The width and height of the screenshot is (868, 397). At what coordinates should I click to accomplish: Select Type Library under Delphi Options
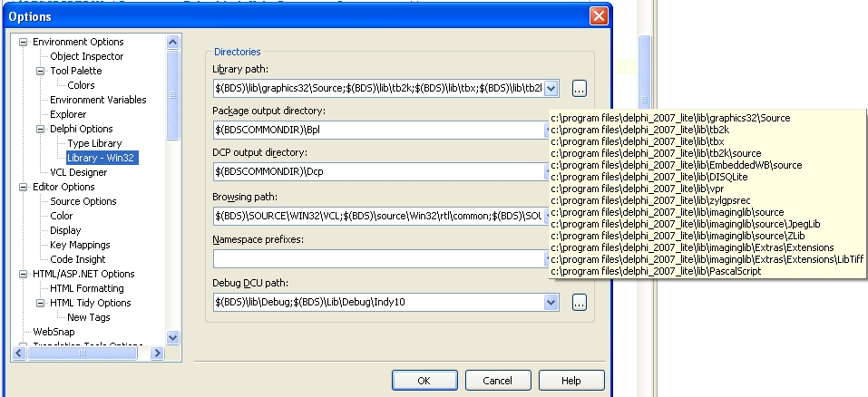click(93, 143)
